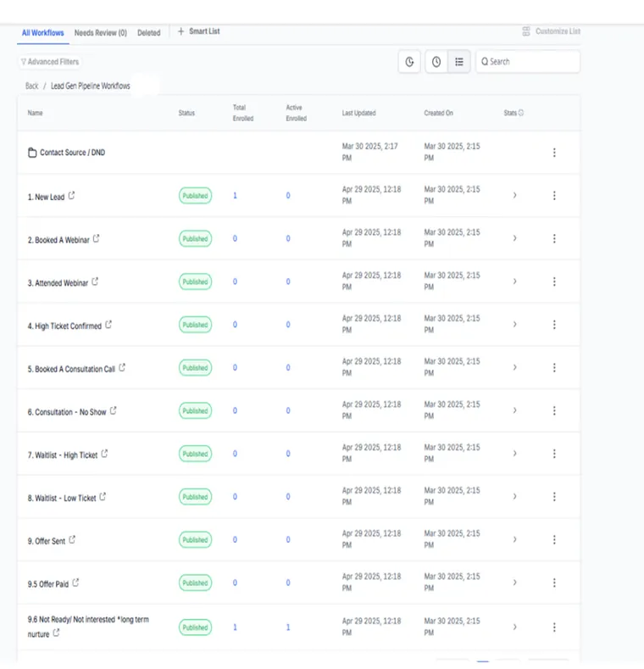Sort by the Name column header
This screenshot has height=669, width=644.
(35, 113)
